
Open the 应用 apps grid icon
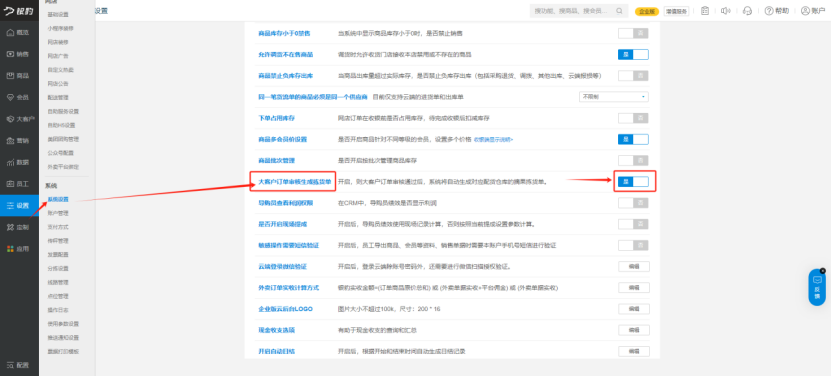19,249
